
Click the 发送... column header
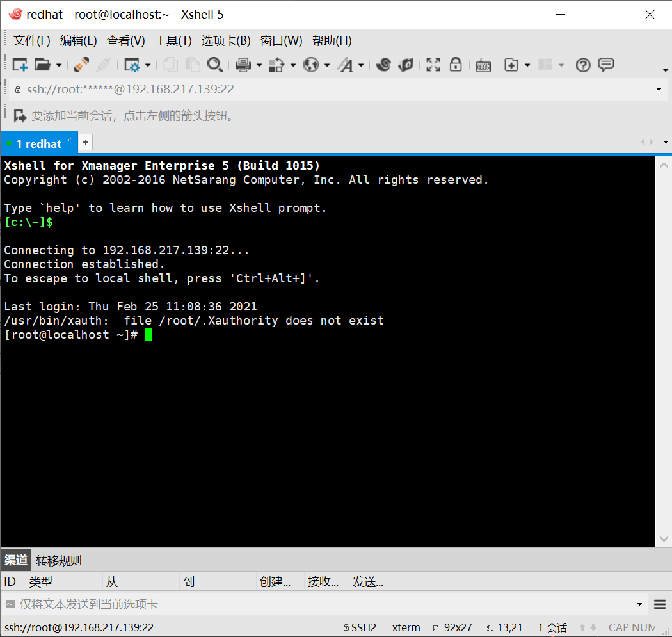[371, 581]
